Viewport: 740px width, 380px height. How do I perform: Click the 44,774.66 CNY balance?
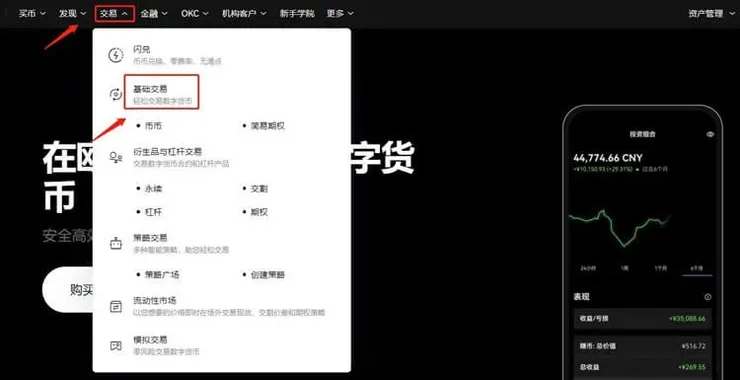608,158
